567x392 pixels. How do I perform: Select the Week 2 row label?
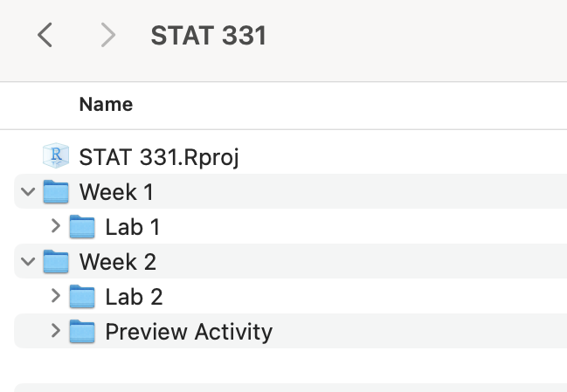click(117, 261)
